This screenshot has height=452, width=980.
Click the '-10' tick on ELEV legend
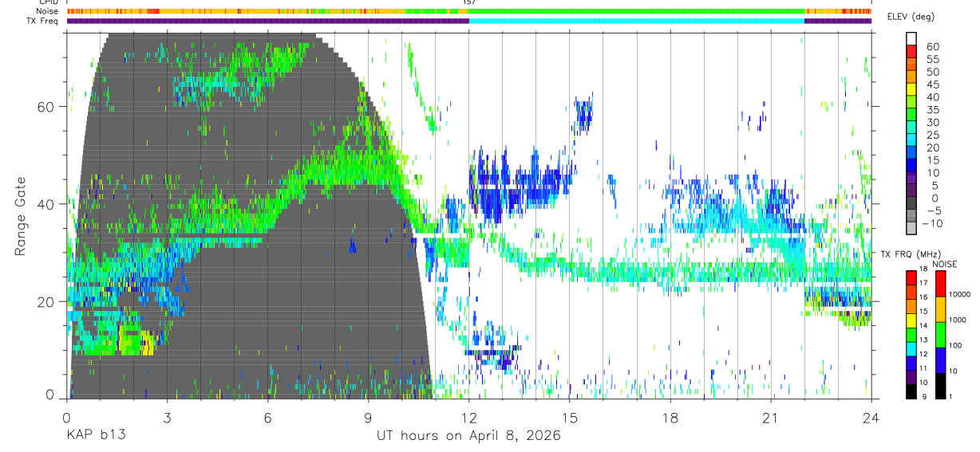tap(931, 223)
